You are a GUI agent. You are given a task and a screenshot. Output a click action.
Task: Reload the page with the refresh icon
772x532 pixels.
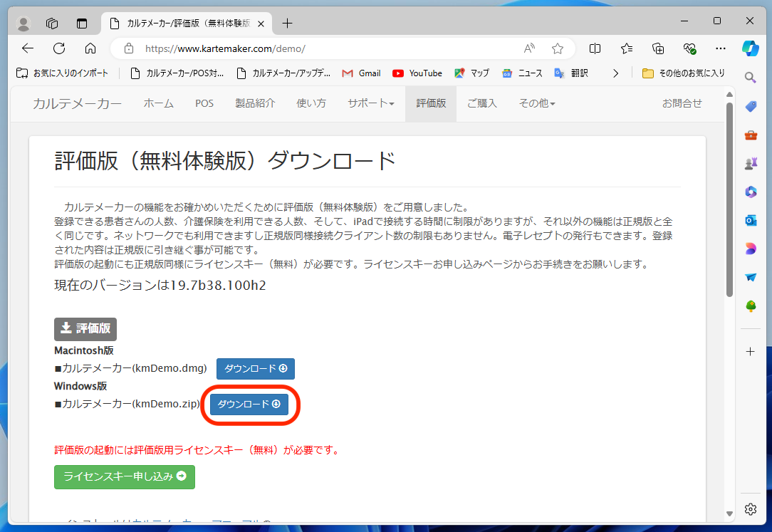coord(59,48)
